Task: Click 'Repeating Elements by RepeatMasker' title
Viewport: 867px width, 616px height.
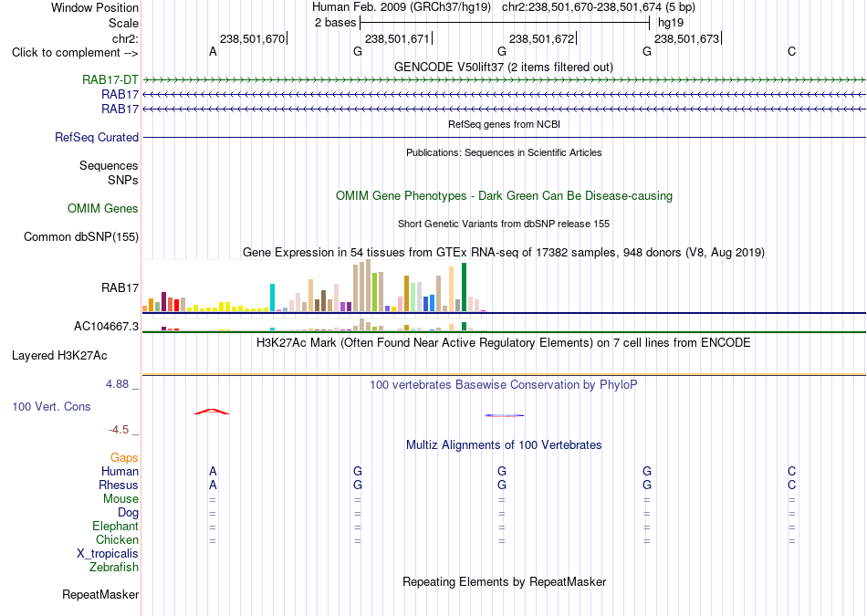Action: (x=505, y=581)
